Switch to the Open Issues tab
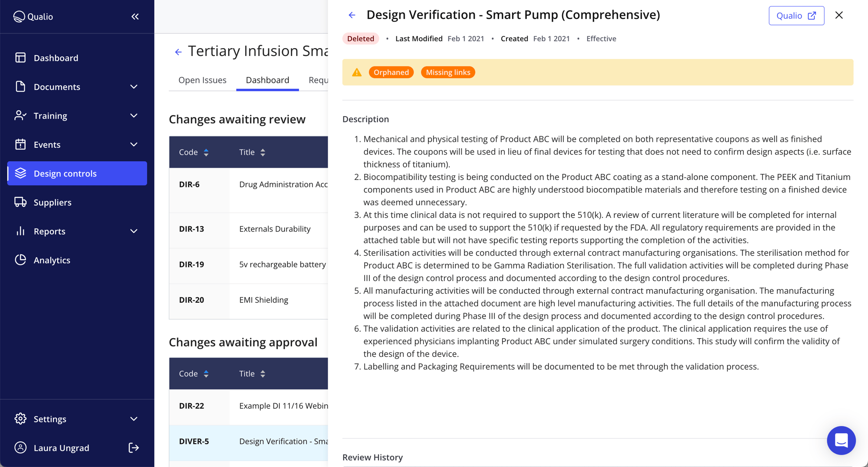Image resolution: width=868 pixels, height=467 pixels. point(202,80)
